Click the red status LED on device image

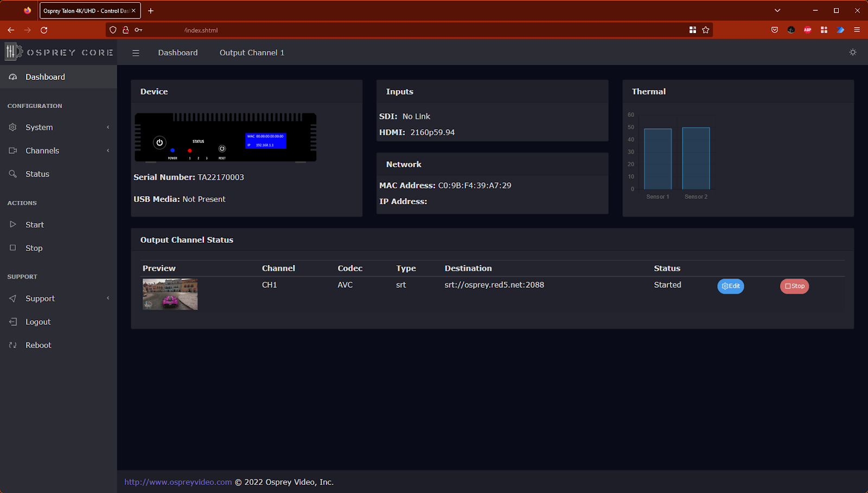coord(189,150)
